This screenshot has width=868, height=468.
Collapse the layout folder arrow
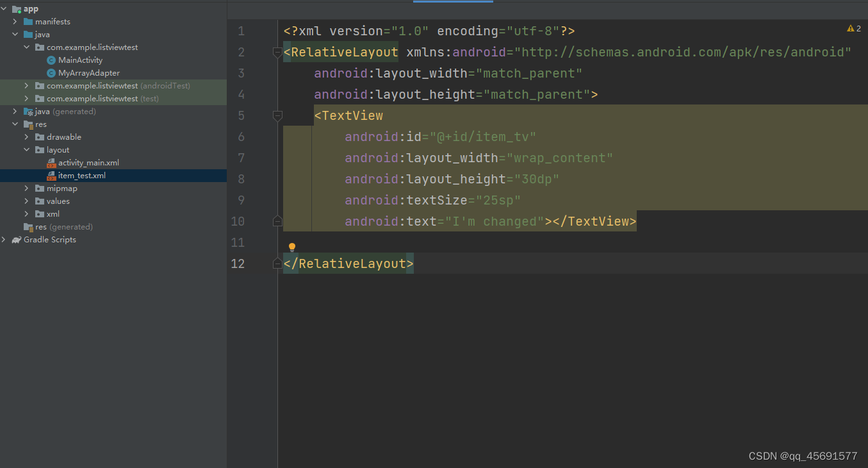[27, 150]
